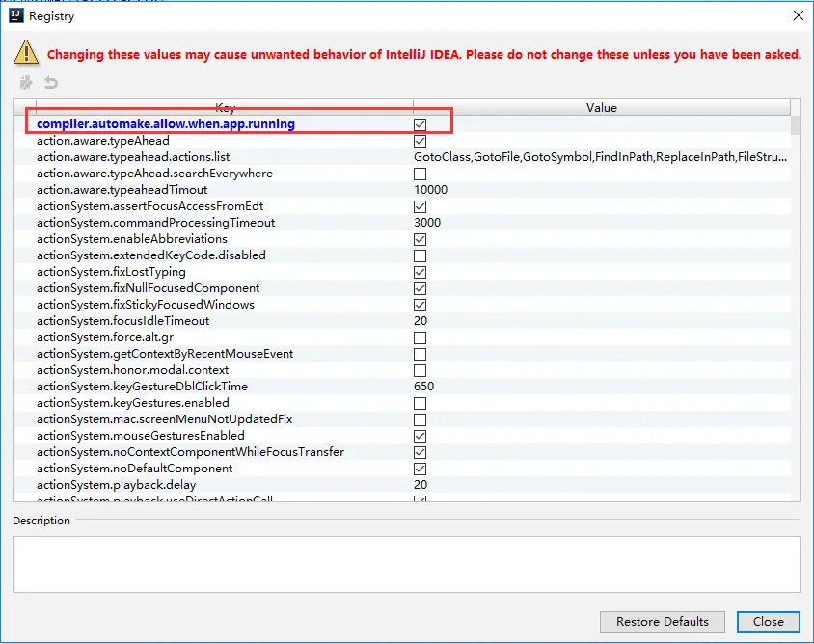814x644 pixels.
Task: Select actionSystem.mouseGesturesEnabled key
Action: coord(141,436)
